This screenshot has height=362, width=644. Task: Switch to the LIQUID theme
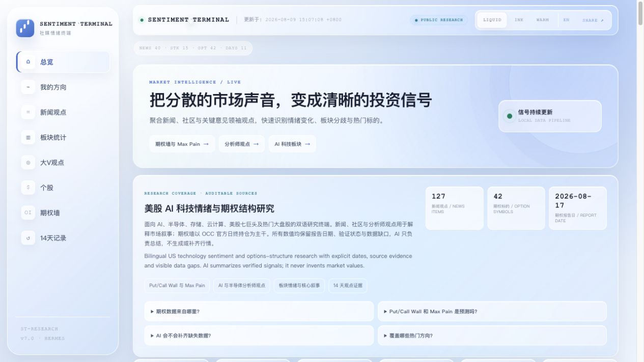(492, 20)
